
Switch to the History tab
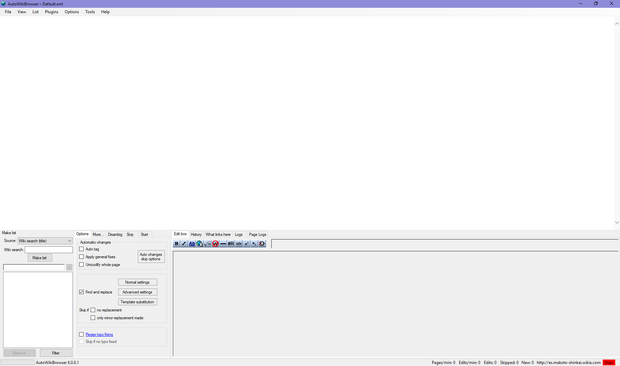pyautogui.click(x=196, y=234)
